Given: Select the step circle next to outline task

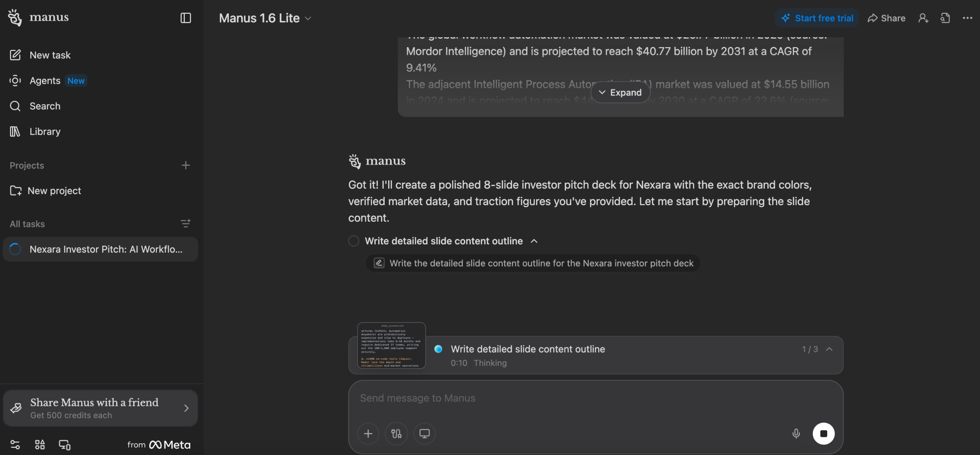Looking at the screenshot, I should [x=354, y=241].
